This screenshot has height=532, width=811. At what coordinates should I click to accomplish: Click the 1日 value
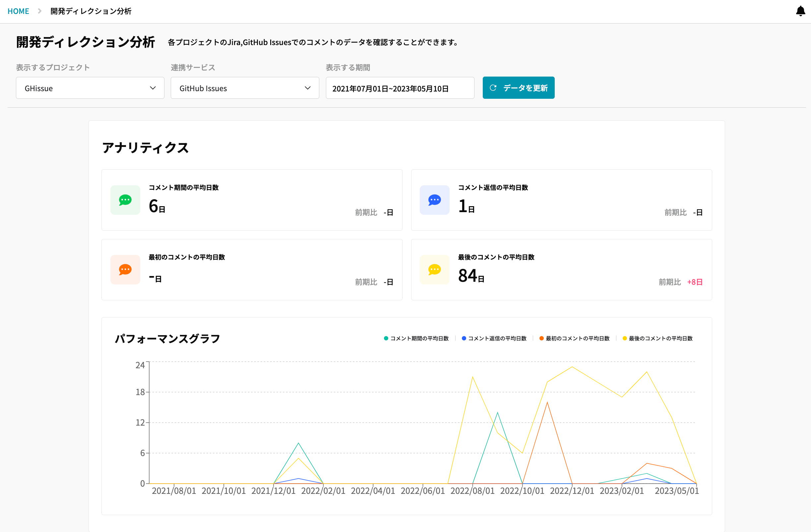(467, 206)
